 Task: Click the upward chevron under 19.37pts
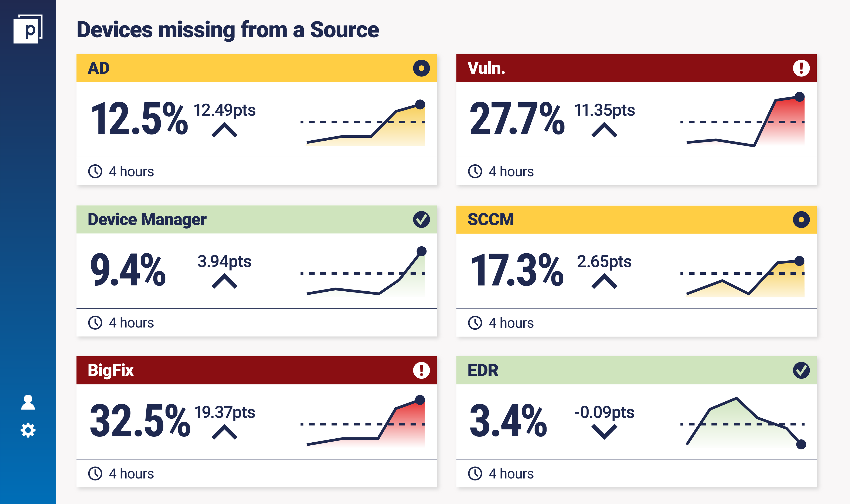point(224,432)
